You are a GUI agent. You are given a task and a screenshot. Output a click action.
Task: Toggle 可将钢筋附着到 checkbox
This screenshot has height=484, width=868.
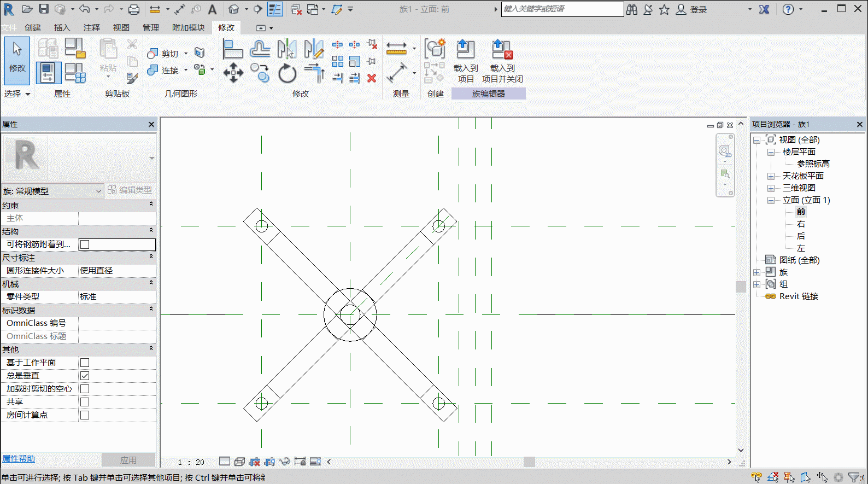click(x=85, y=244)
